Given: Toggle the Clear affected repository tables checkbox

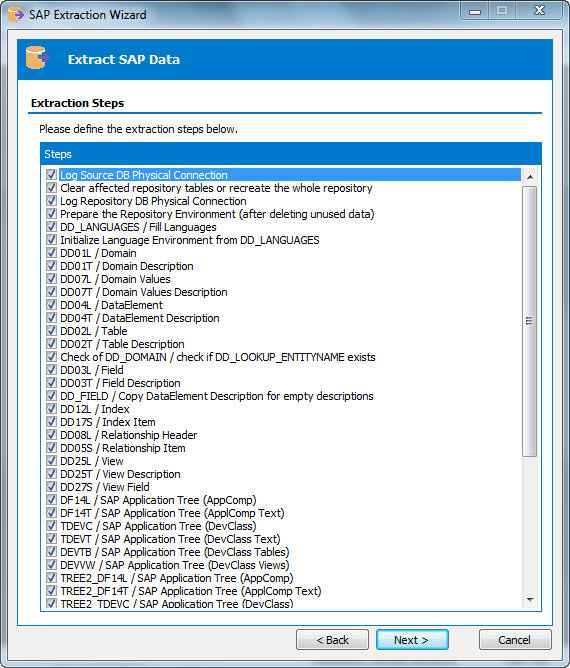Looking at the screenshot, I should (x=52, y=188).
